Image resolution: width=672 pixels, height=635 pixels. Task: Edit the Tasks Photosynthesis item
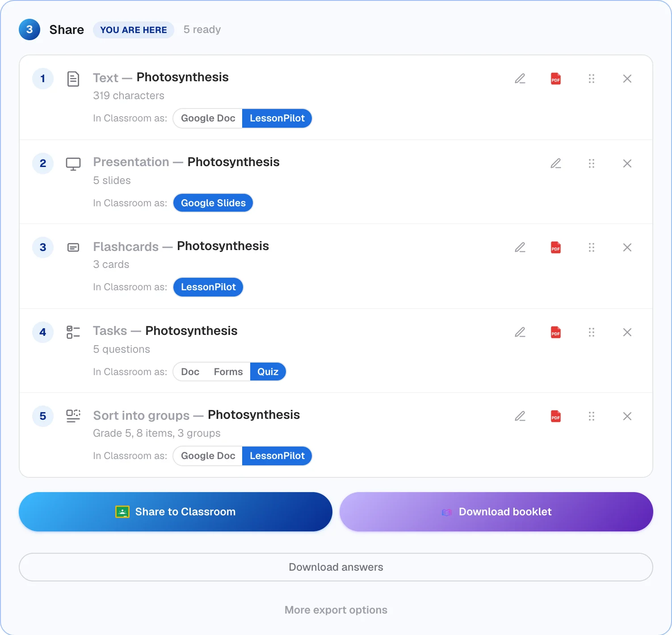pyautogui.click(x=520, y=332)
